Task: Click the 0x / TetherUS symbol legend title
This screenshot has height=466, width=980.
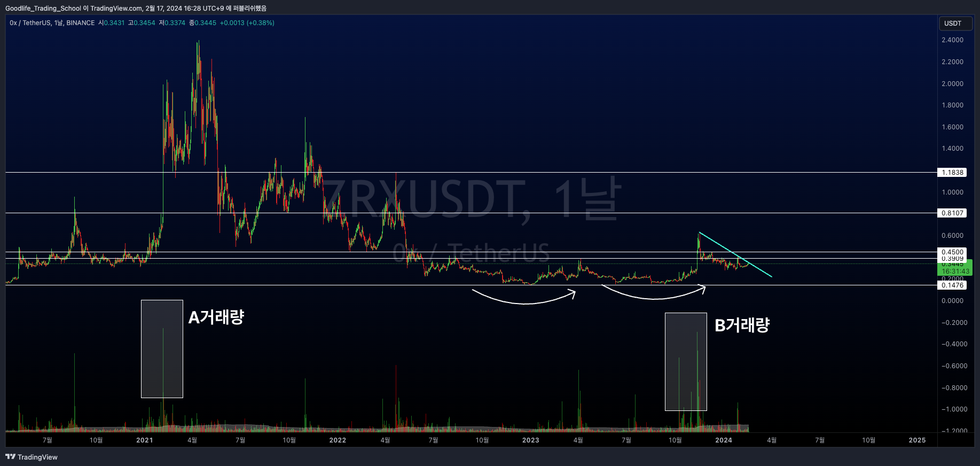Action: [52, 23]
